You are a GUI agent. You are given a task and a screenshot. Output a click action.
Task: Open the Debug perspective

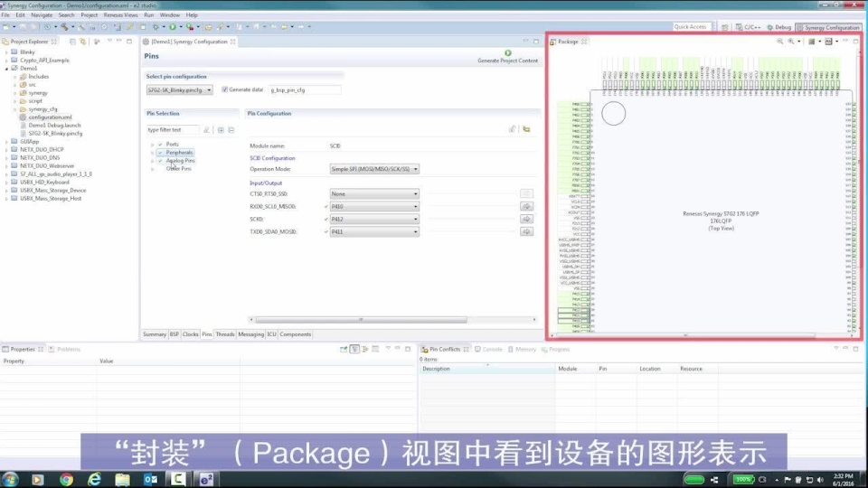click(778, 27)
